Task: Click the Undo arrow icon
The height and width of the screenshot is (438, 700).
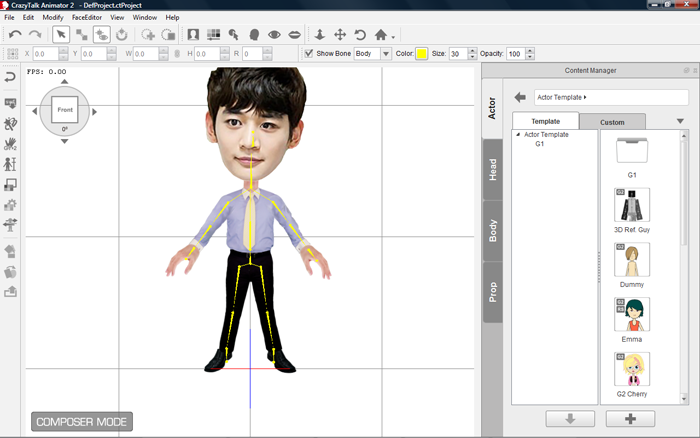Action: pos(14,34)
